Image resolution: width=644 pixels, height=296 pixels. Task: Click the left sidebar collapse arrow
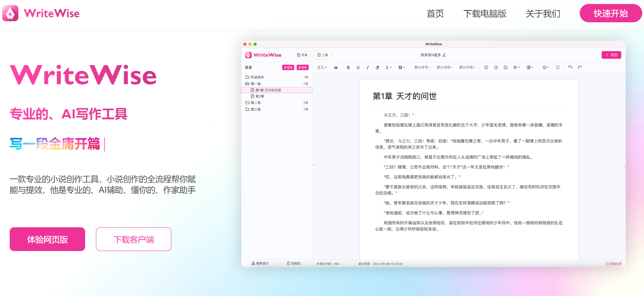314,165
